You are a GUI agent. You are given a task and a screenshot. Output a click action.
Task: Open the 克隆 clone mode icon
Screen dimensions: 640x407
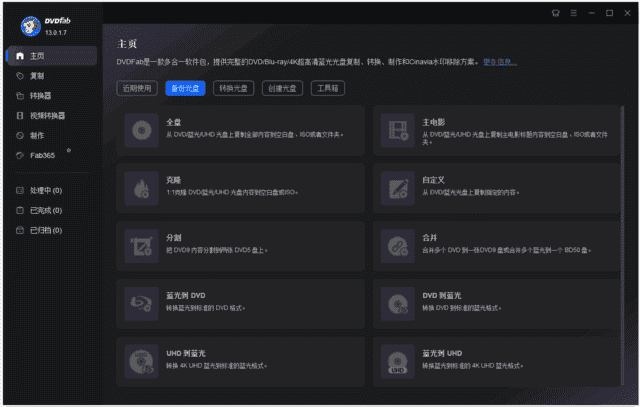pos(138,185)
